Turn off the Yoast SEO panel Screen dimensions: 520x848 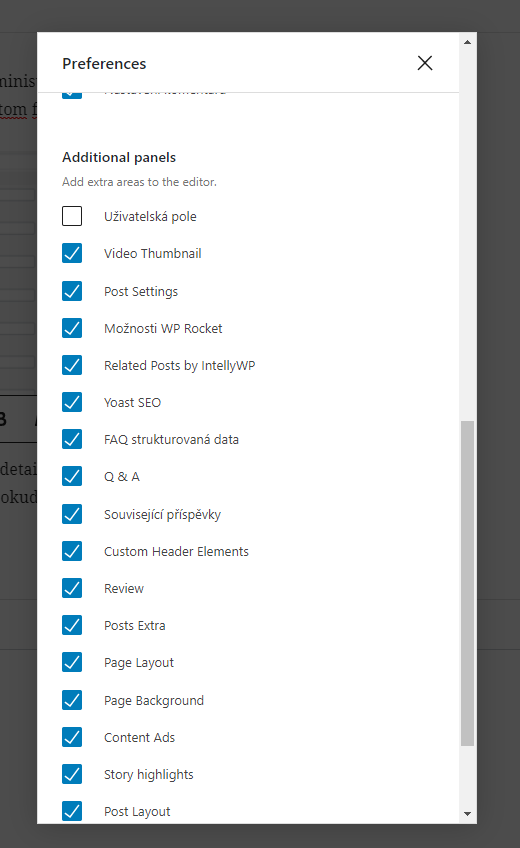pos(72,402)
